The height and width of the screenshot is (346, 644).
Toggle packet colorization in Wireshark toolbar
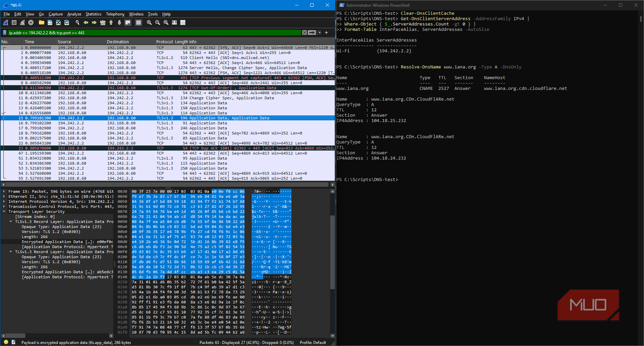pos(138,23)
